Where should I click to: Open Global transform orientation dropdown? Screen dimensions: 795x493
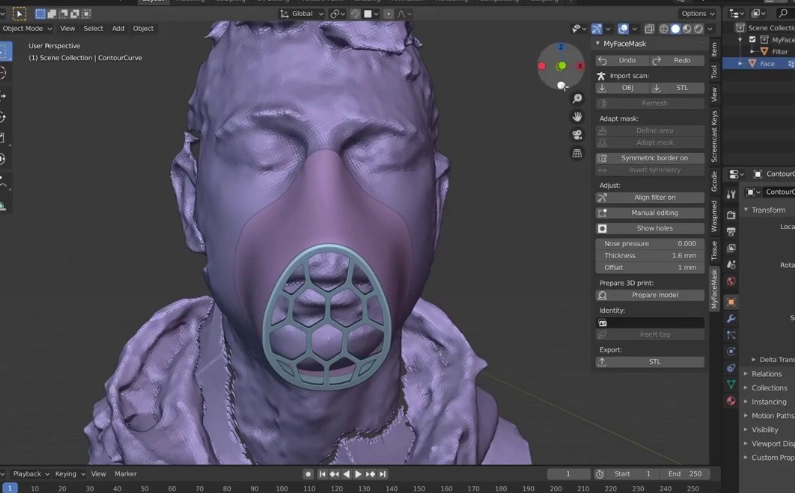[302, 14]
